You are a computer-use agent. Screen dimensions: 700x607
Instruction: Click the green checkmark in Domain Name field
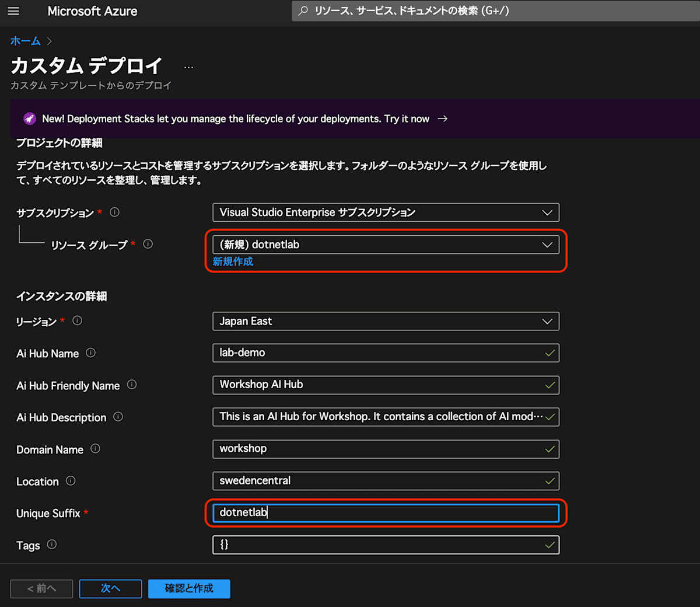(x=549, y=449)
